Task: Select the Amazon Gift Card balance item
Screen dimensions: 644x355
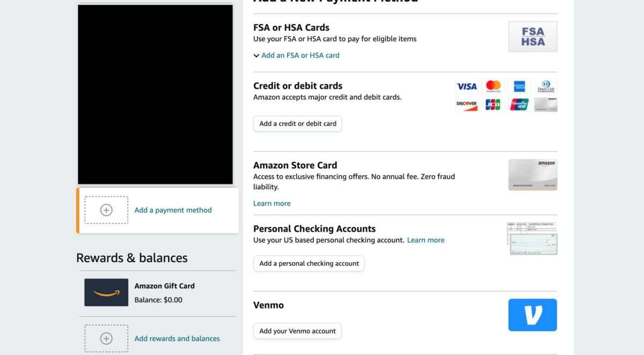Action: click(157, 293)
